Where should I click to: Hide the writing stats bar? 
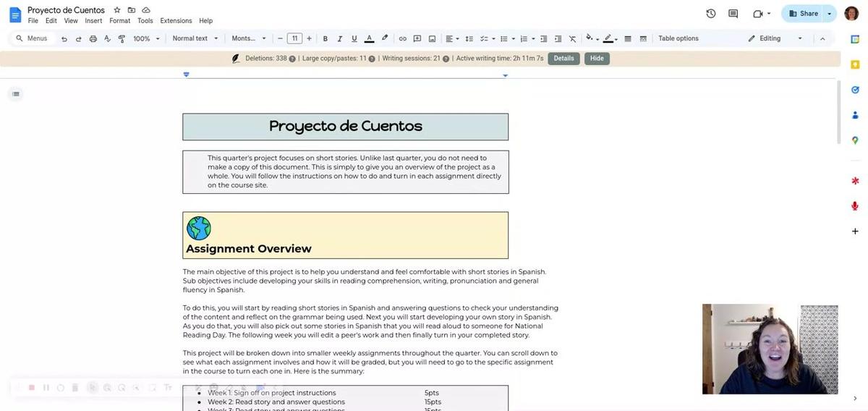[x=597, y=59]
